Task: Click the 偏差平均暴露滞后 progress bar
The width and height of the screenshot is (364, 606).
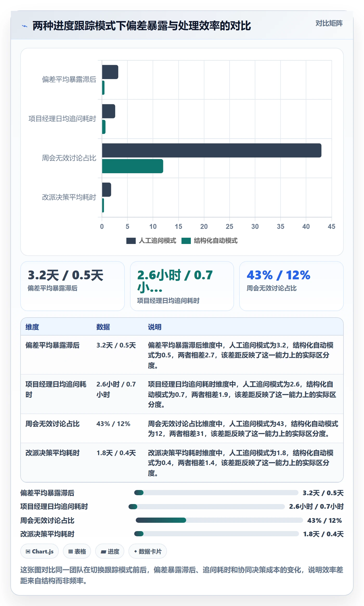Action: 216,493
